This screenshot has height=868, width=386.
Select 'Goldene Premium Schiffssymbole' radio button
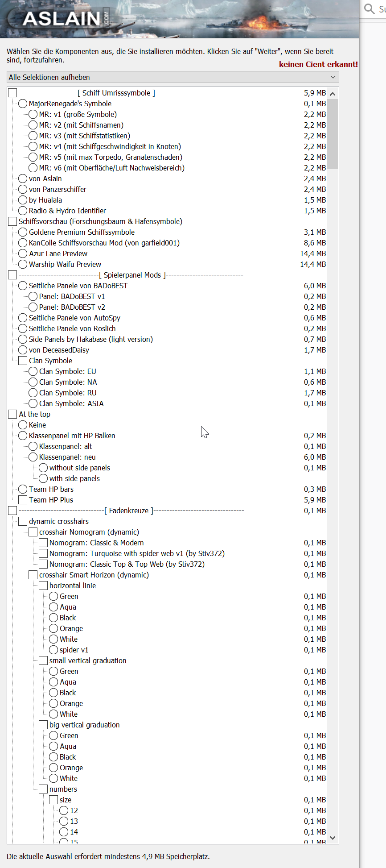coord(23,232)
